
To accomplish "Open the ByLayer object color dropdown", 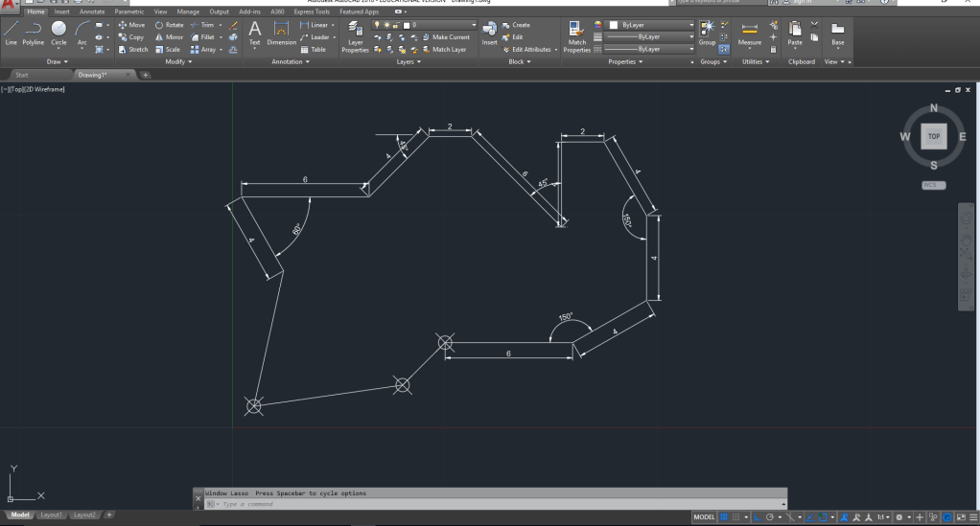I will point(652,25).
